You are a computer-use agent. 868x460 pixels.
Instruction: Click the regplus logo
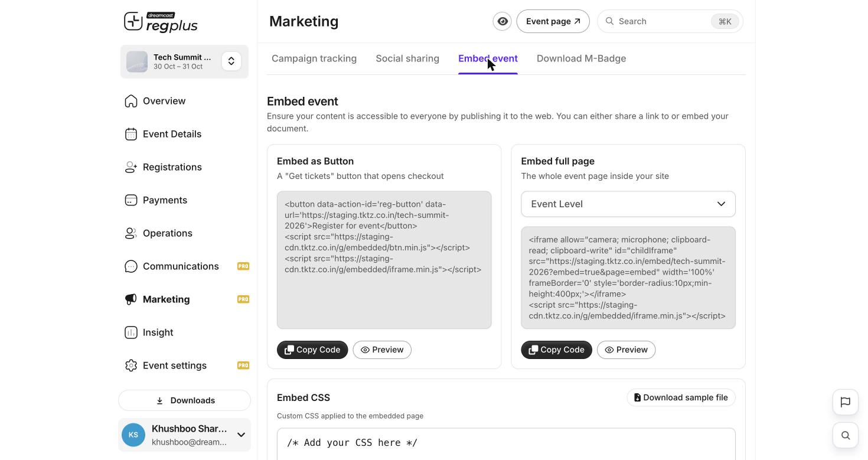point(161,22)
